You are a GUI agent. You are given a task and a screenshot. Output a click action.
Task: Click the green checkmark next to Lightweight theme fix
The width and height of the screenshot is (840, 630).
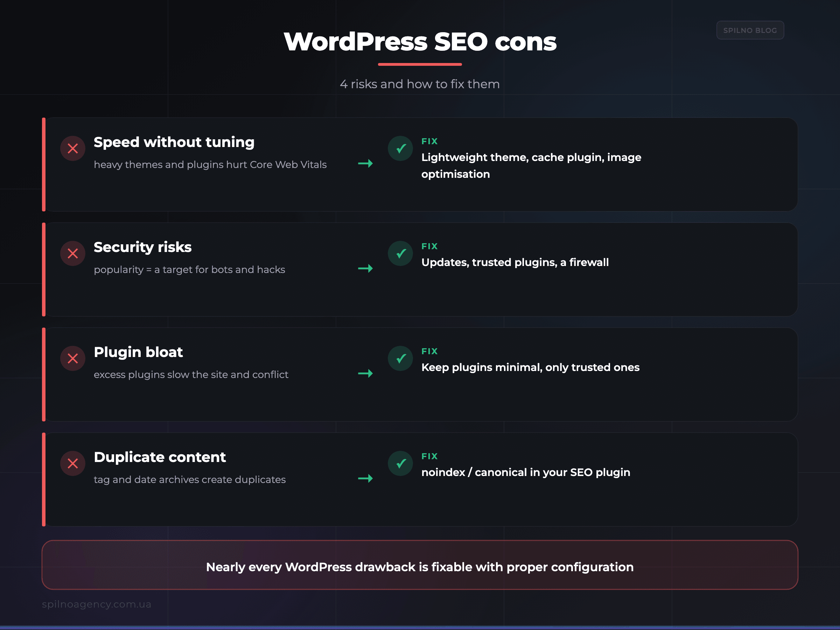point(400,148)
